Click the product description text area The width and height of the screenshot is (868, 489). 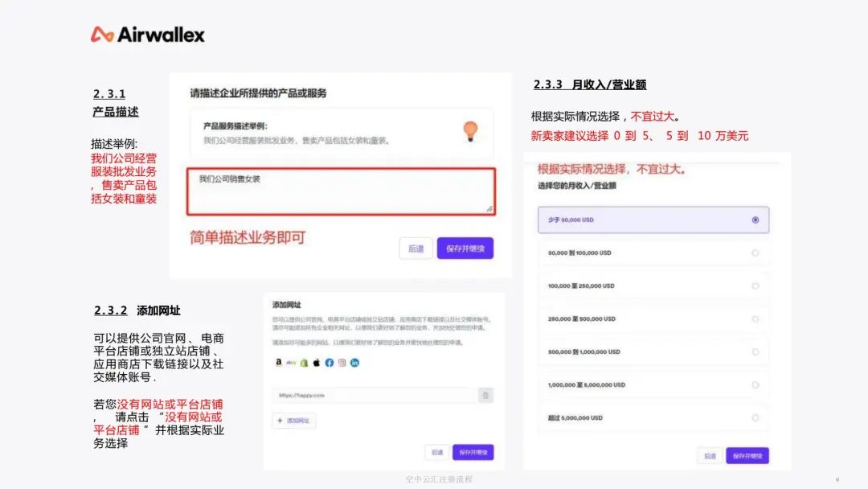click(341, 191)
